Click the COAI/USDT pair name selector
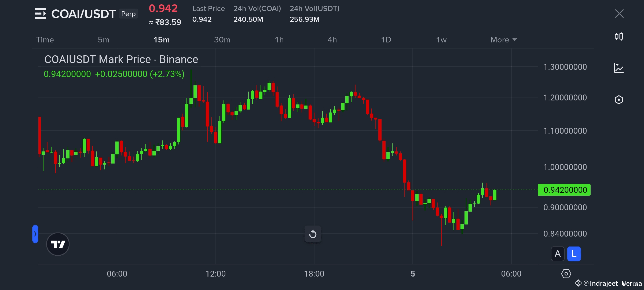 click(x=83, y=14)
